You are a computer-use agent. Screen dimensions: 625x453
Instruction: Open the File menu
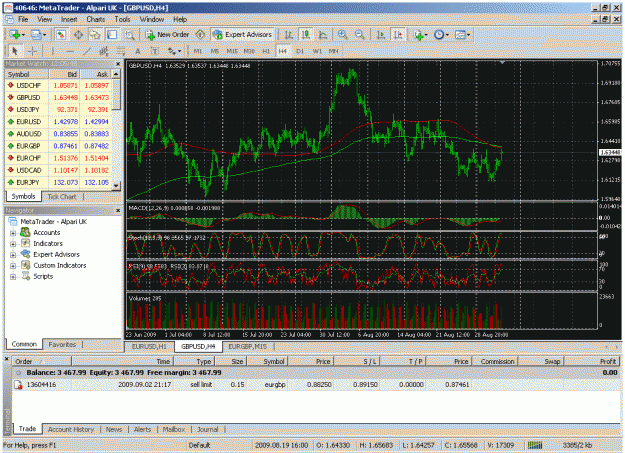[23, 19]
